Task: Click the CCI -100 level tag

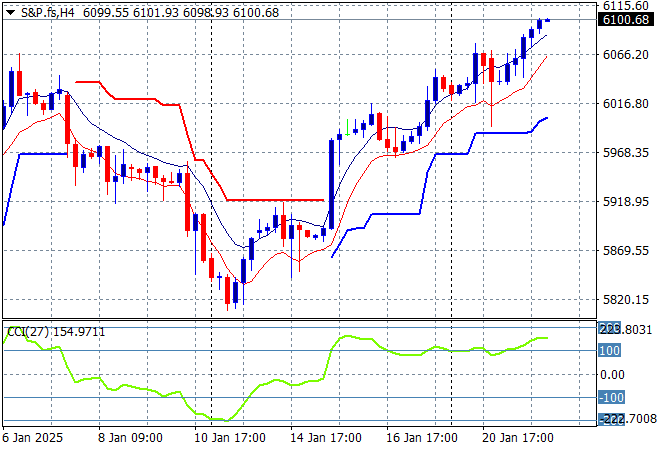Action: click(x=610, y=398)
